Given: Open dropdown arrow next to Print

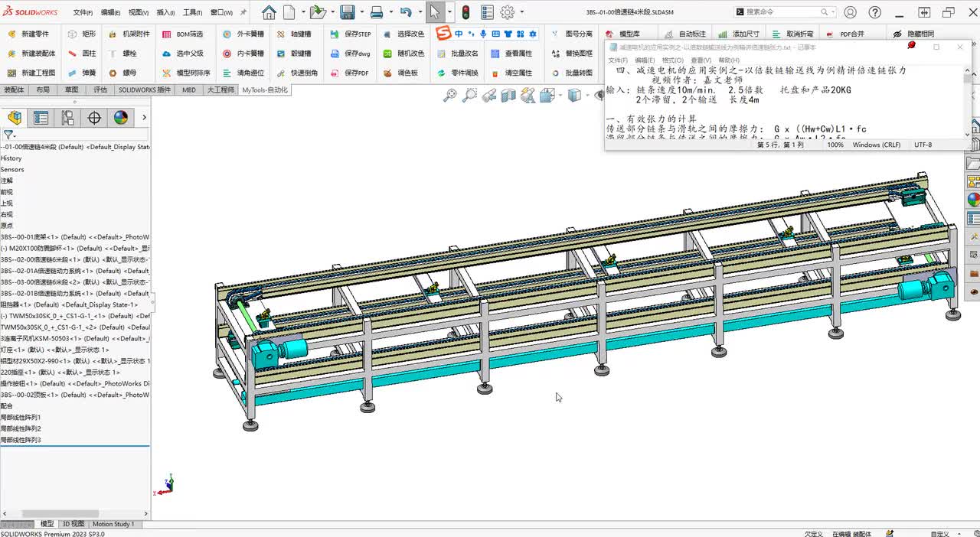Looking at the screenshot, I should point(390,12).
